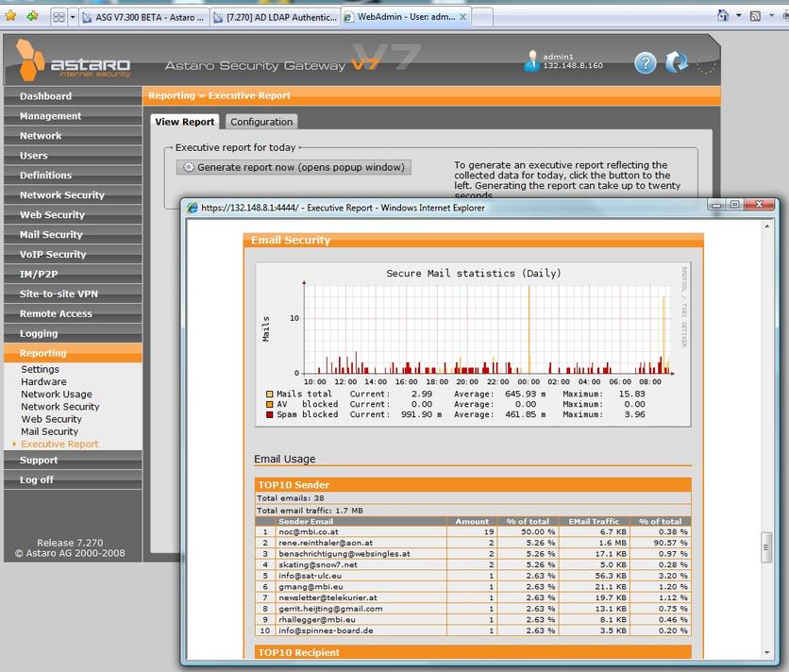Viewport: 789px width, 672px height.
Task: Collapse the highlighted Reporting menu
Action: click(x=73, y=353)
